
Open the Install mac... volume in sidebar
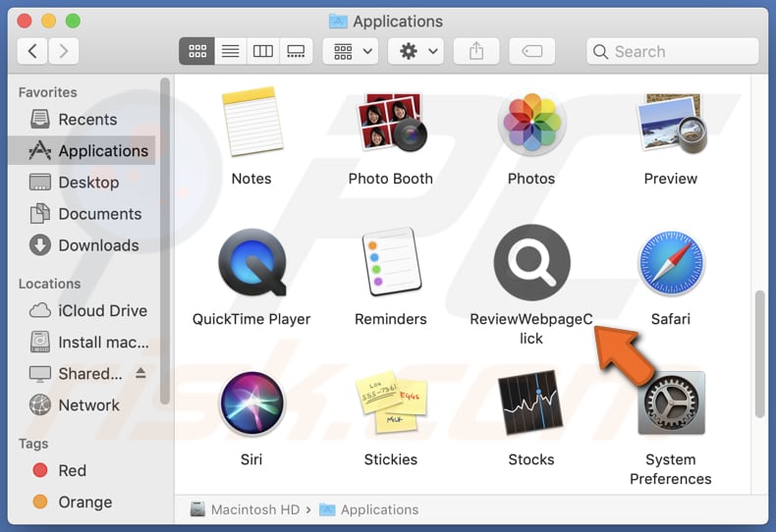point(82,343)
